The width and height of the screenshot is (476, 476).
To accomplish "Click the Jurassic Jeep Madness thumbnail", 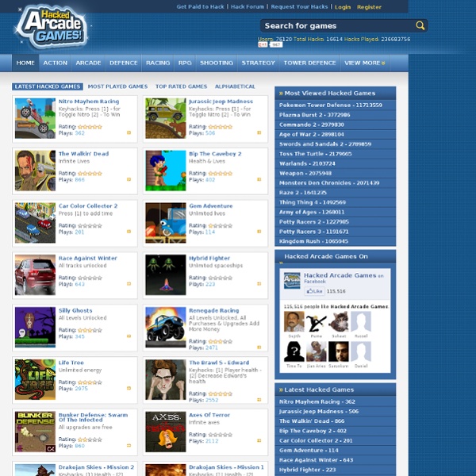I will [165, 117].
